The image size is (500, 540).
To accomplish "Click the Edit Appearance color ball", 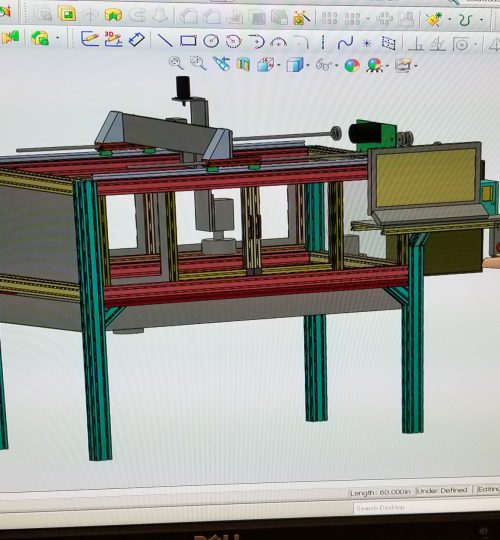I will click(x=352, y=65).
